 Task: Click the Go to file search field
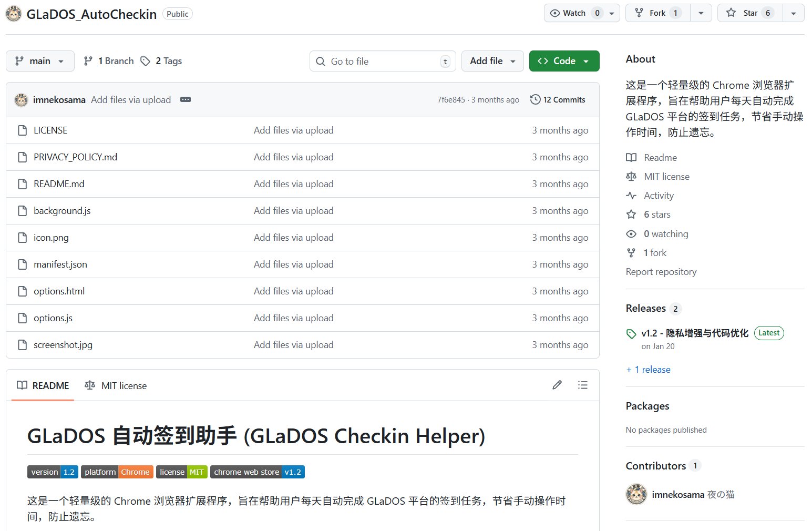383,62
